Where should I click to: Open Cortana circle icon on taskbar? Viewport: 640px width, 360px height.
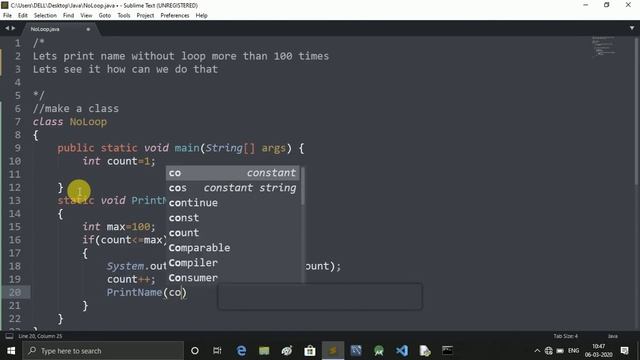click(x=195, y=351)
